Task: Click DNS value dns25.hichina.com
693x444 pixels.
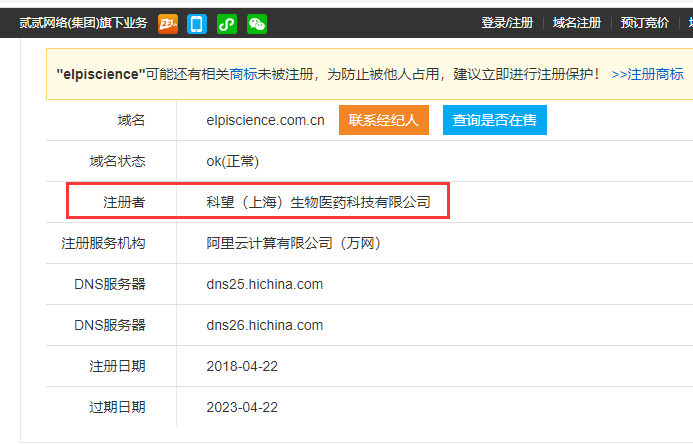Action: [x=264, y=284]
